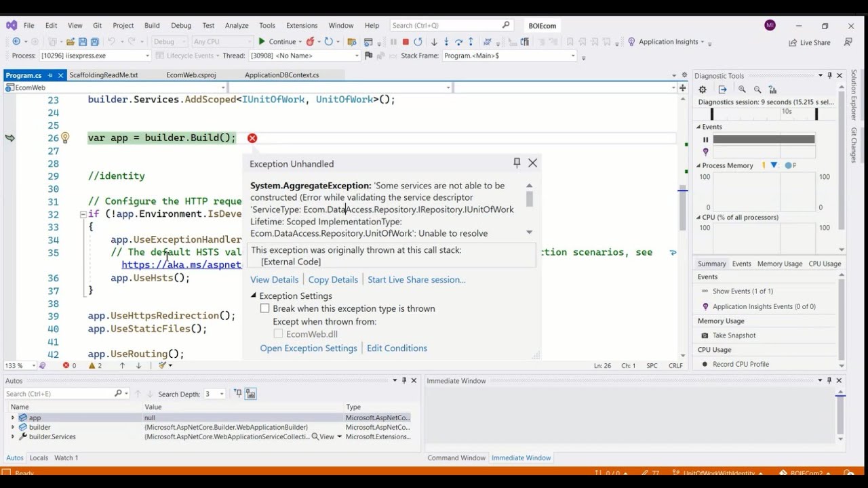The width and height of the screenshot is (868, 488).
Task: Click the 10s mark on diagnostics timeline
Action: pos(787,111)
